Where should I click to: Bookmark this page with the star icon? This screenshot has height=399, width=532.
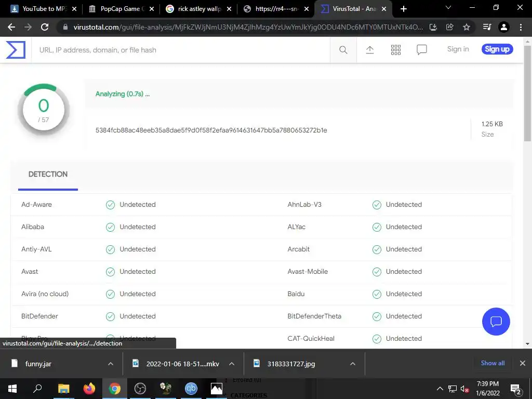point(467,27)
